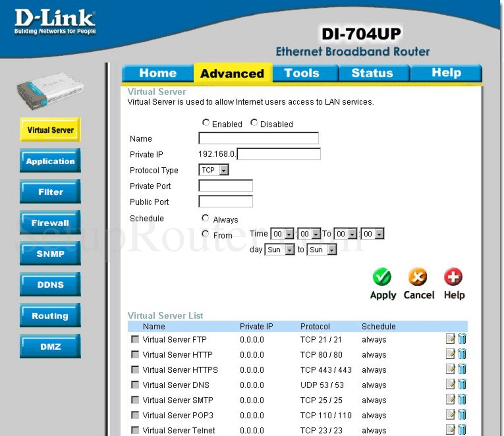Screen dimensions: 504x436
Task: Enable the virtual server entry
Action: (206, 122)
